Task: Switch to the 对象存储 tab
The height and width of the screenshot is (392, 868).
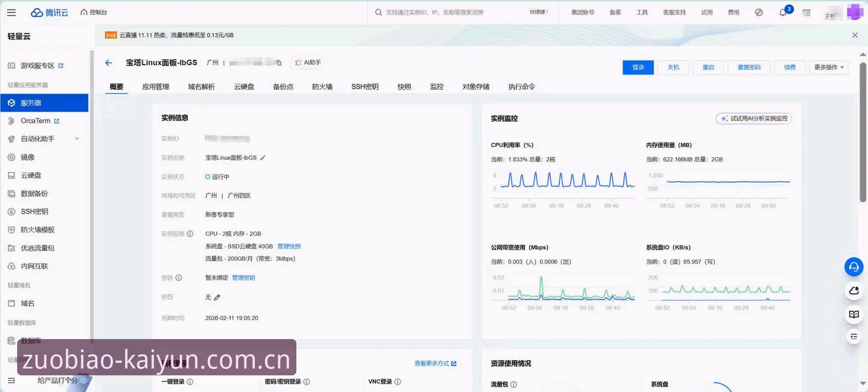Action: point(476,87)
